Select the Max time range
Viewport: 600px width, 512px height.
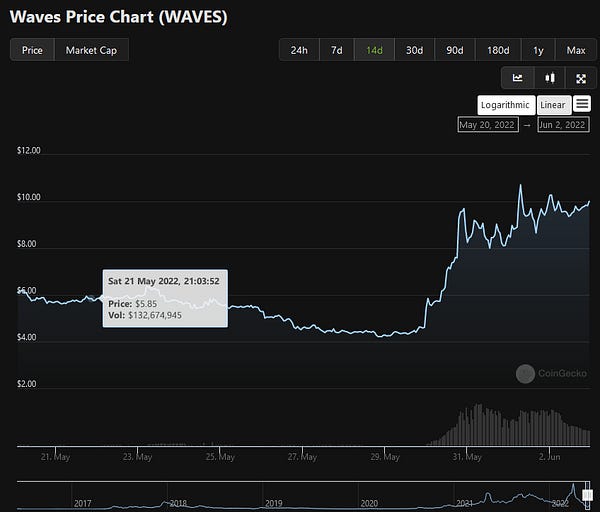point(576,50)
